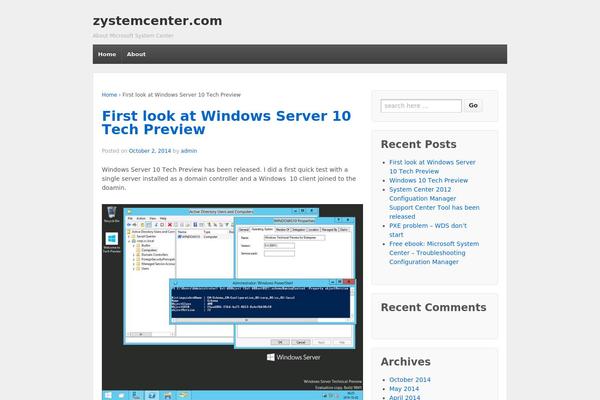The image size is (600, 400).
Task: Open recent post Windows 10 Tech Preview
Action: click(x=429, y=180)
